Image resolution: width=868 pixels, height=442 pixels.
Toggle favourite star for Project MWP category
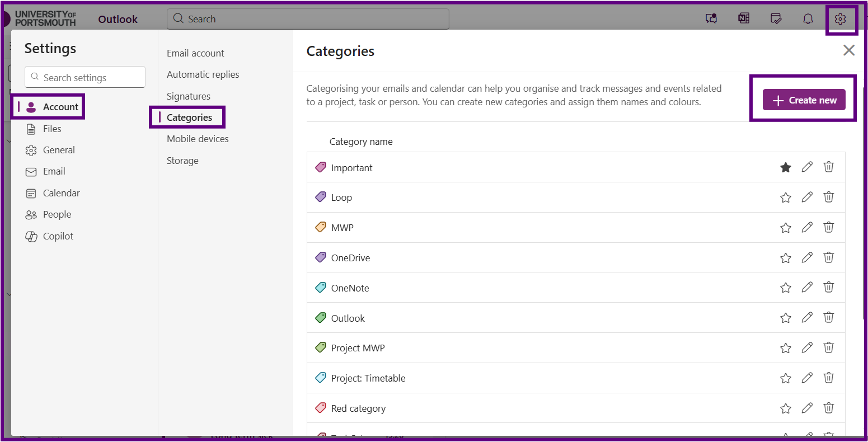[x=786, y=348]
